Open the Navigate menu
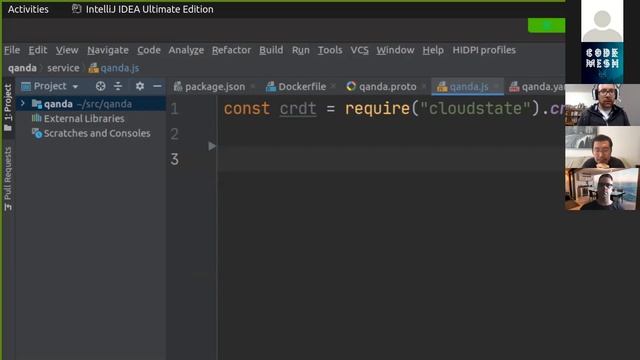Image resolution: width=640 pixels, height=360 pixels. pyautogui.click(x=108, y=50)
